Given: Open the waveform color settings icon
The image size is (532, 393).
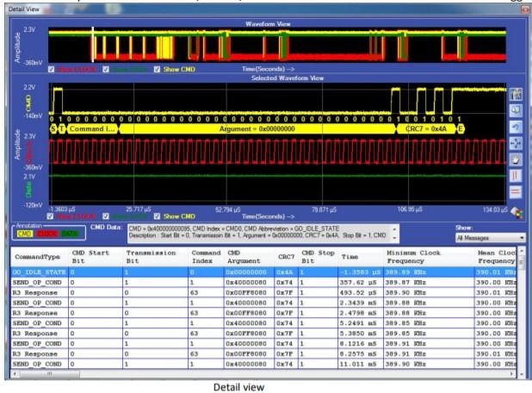Looking at the screenshot, I should click(517, 211).
